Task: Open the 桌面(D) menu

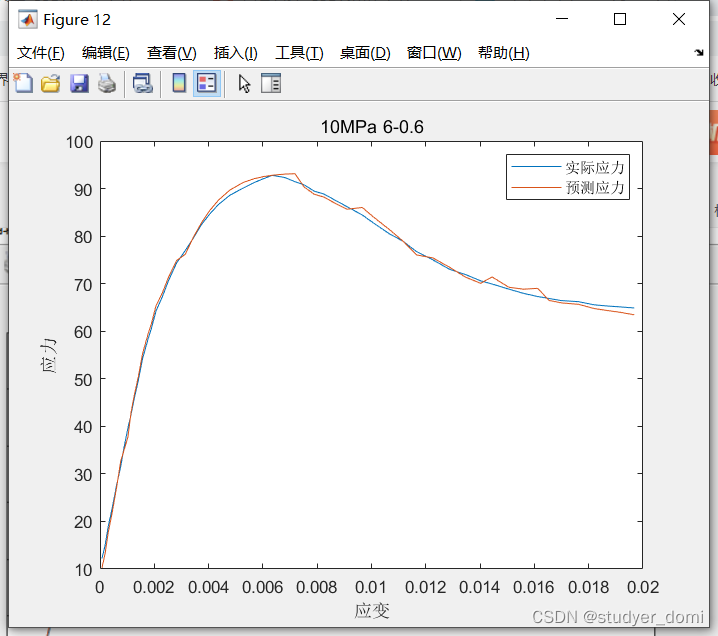Action: pyautogui.click(x=365, y=53)
